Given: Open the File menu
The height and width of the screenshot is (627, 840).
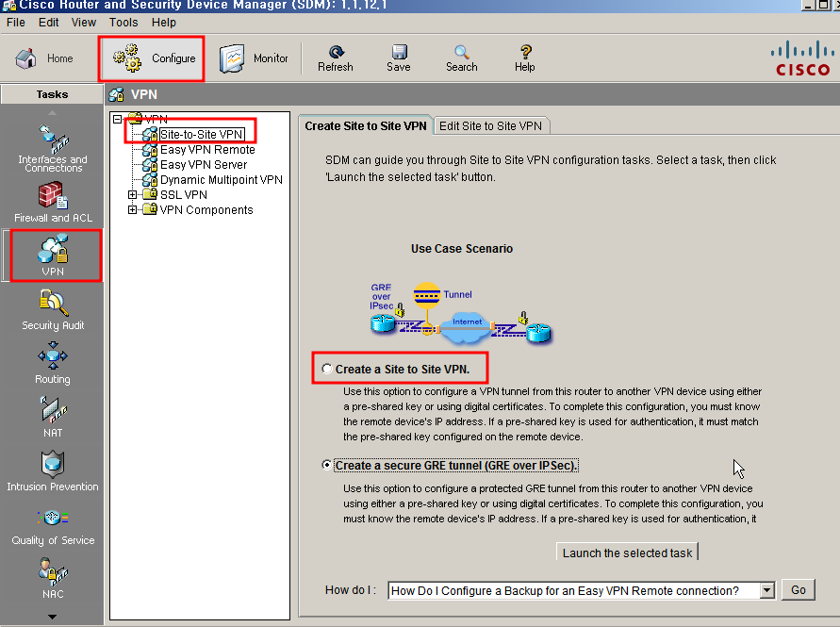Looking at the screenshot, I should pos(15,23).
